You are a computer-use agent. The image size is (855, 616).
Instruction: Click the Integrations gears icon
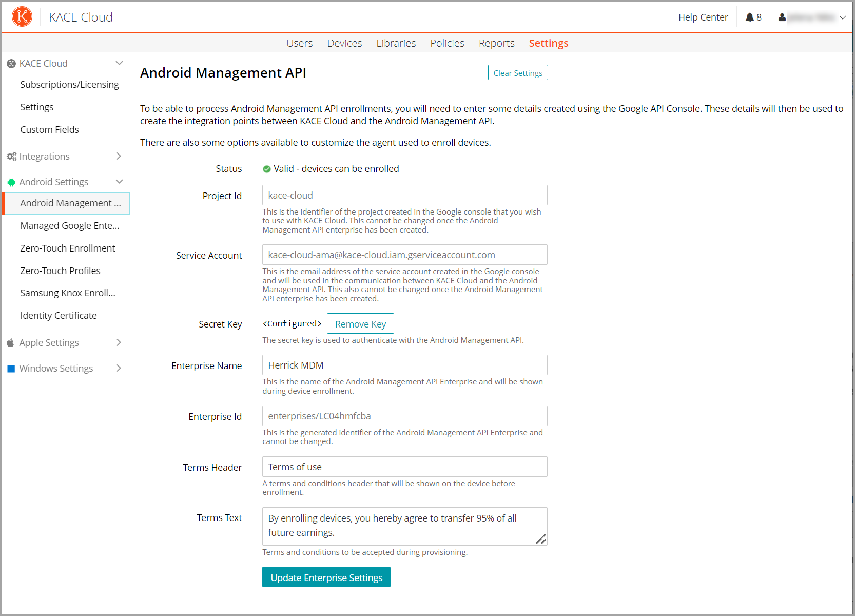coord(11,157)
